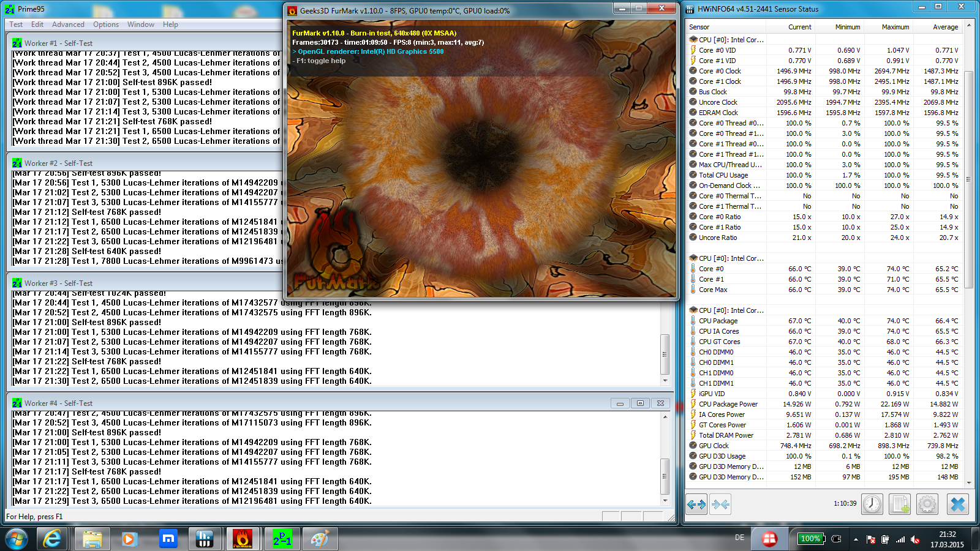
Task: Click the Worker #2 window icon
Action: (17, 163)
